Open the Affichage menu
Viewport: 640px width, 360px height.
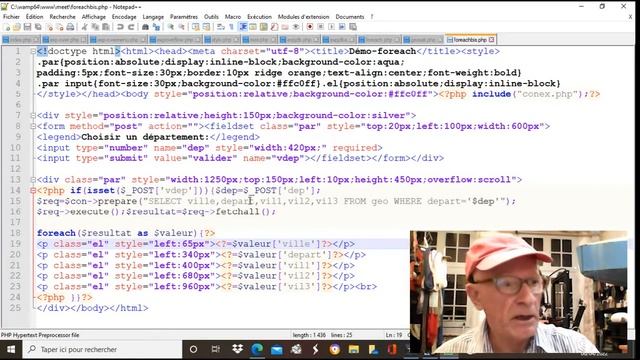(x=93, y=17)
